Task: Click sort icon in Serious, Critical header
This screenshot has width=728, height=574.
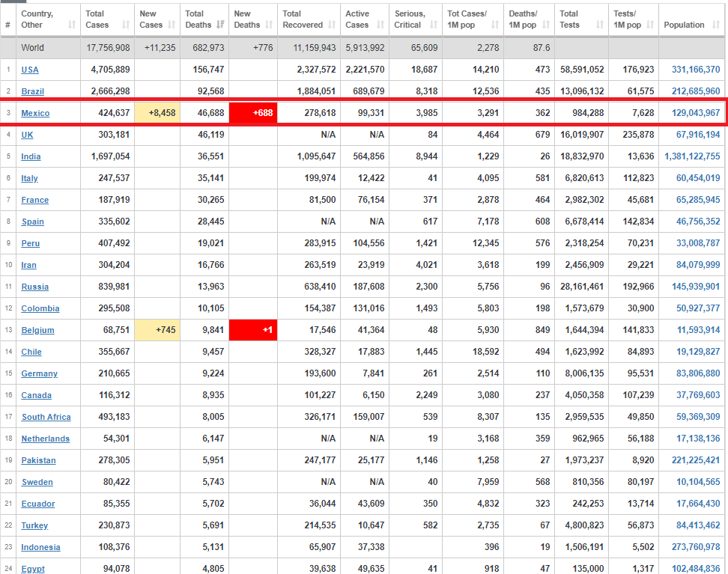Action: [434, 25]
